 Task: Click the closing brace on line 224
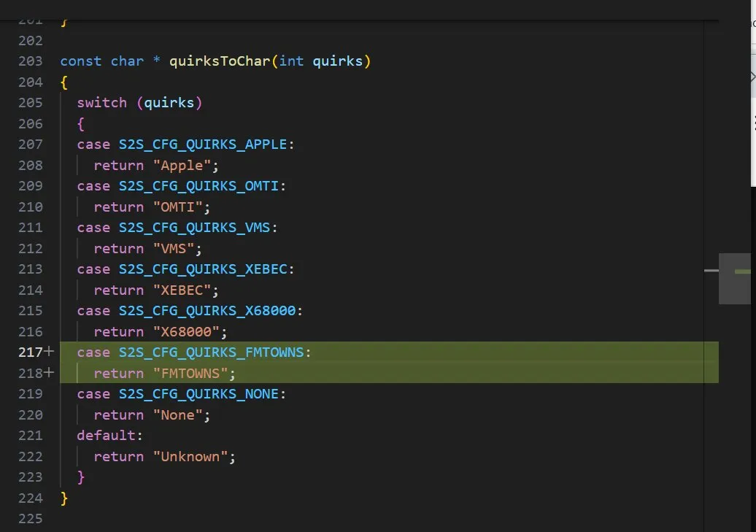(x=64, y=498)
